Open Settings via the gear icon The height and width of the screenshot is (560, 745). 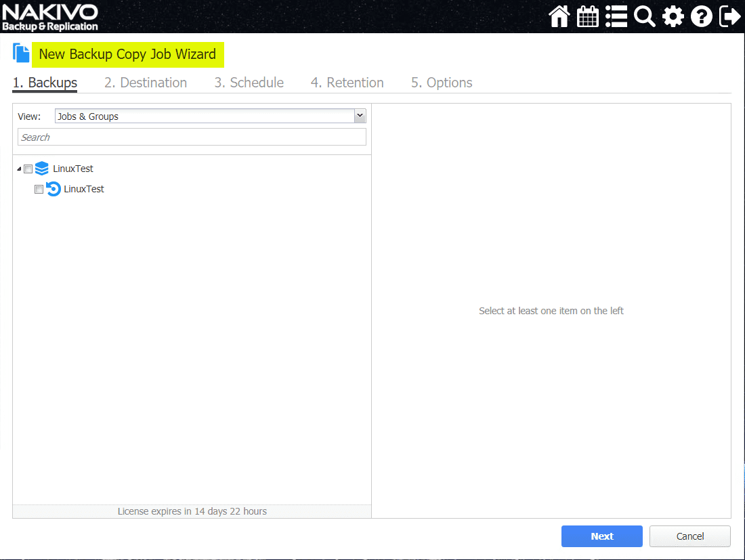(x=673, y=16)
